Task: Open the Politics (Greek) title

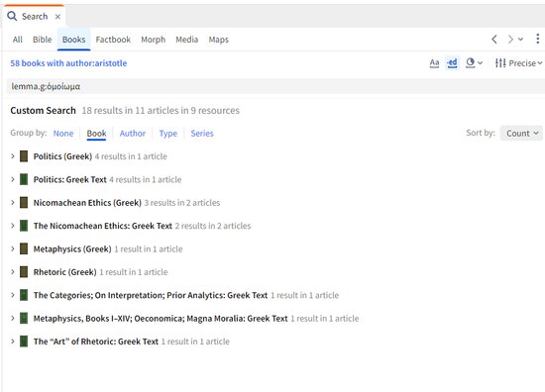Action: 62,156
